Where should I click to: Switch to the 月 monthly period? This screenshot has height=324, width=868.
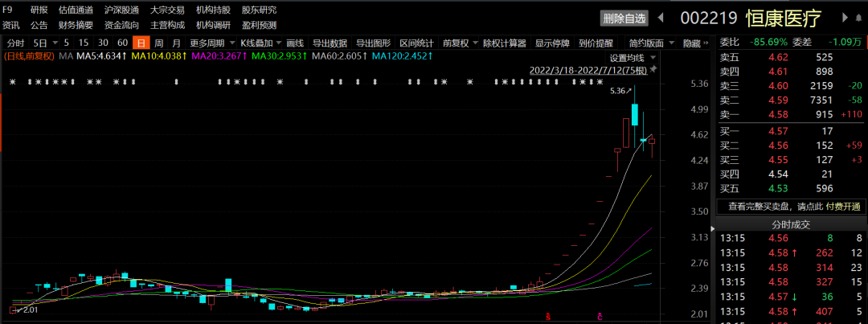(176, 43)
